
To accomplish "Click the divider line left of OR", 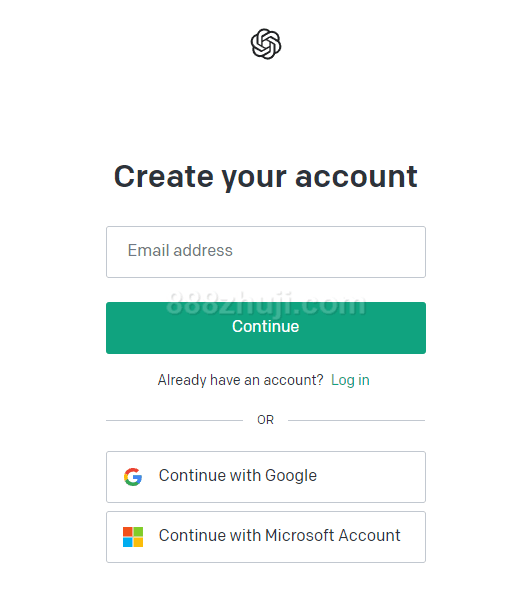I will (175, 420).
